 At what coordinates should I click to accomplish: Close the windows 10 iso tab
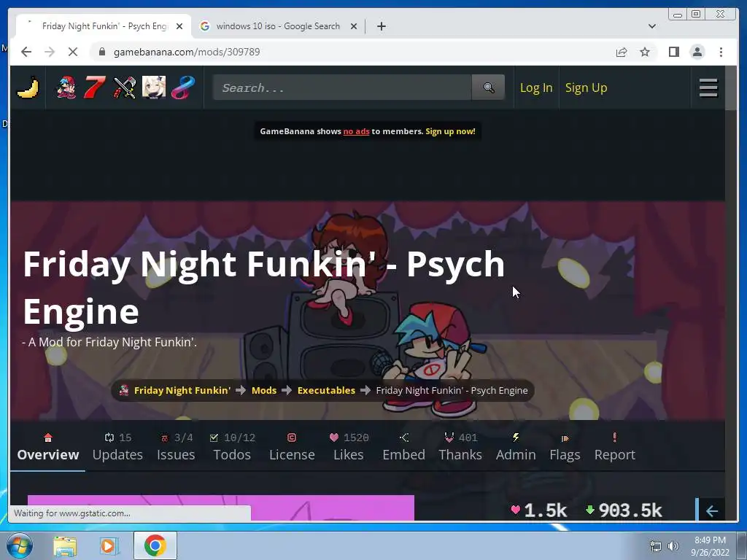[354, 26]
